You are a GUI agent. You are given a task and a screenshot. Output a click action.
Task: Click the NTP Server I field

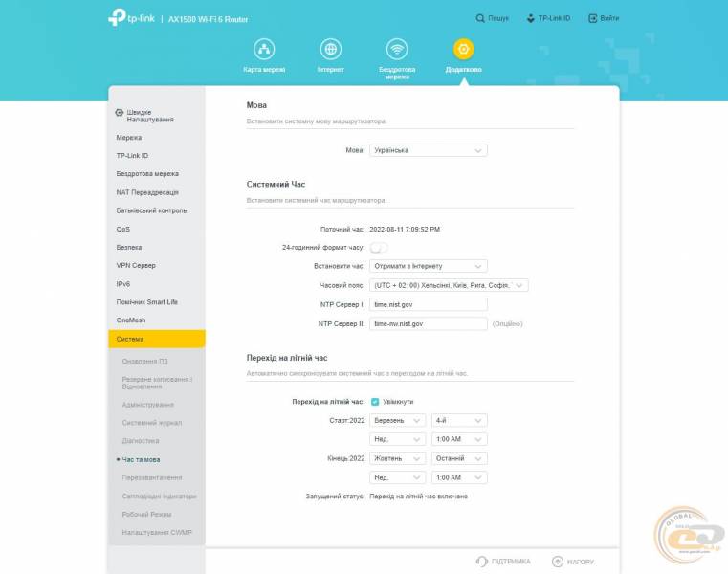pos(428,304)
